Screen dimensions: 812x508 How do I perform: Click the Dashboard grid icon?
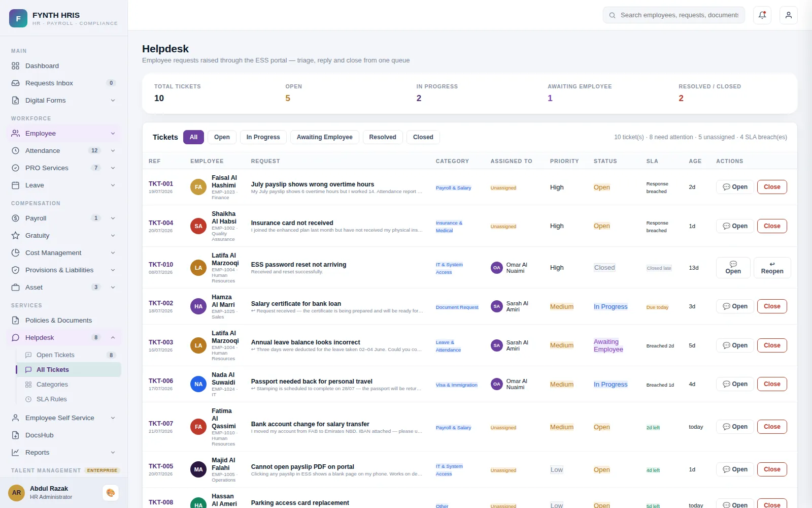[16, 66]
